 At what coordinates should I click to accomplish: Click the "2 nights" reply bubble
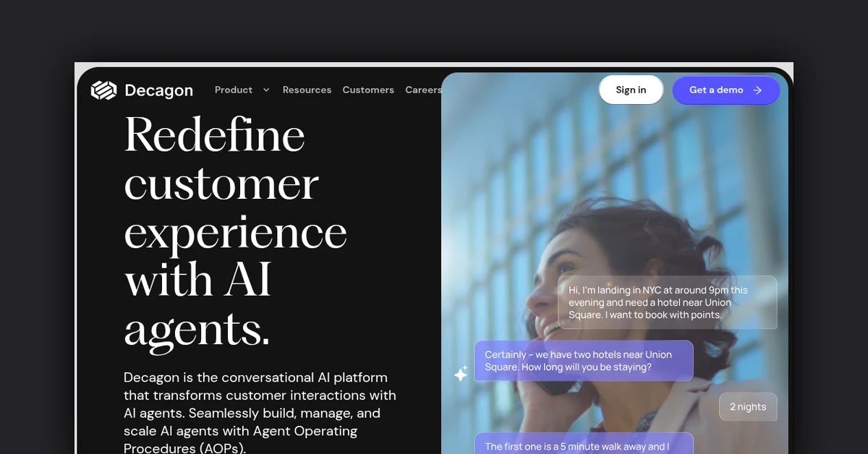tap(748, 407)
